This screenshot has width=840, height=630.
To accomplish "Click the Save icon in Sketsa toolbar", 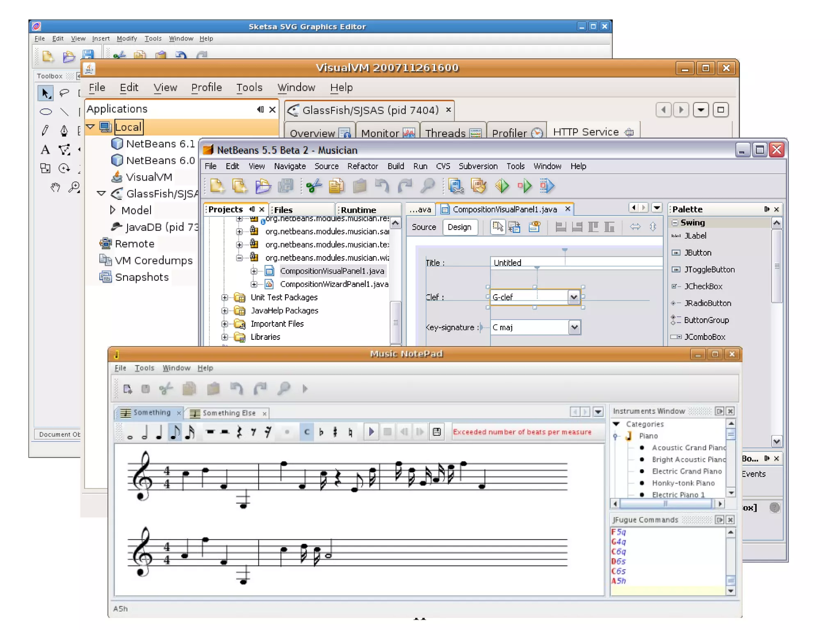I will pos(88,55).
